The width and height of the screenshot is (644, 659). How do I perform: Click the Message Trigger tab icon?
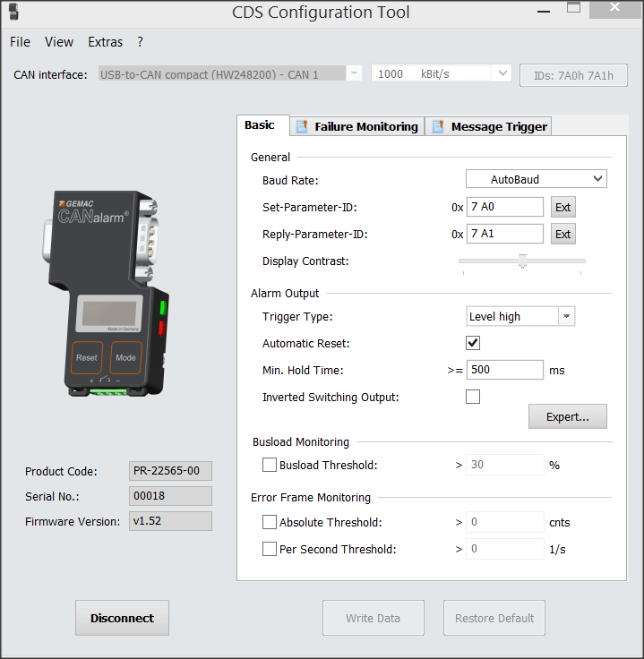pos(438,126)
